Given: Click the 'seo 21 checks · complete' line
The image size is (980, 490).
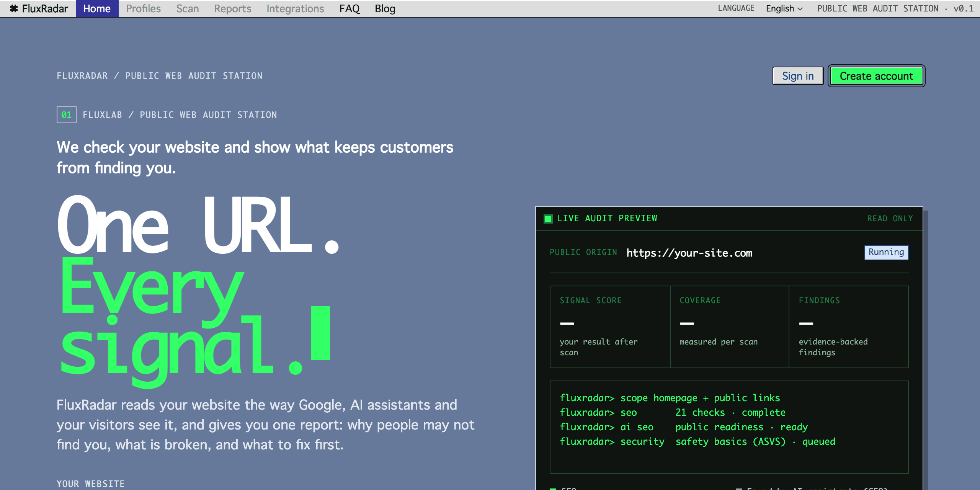Looking at the screenshot, I should [x=672, y=413].
